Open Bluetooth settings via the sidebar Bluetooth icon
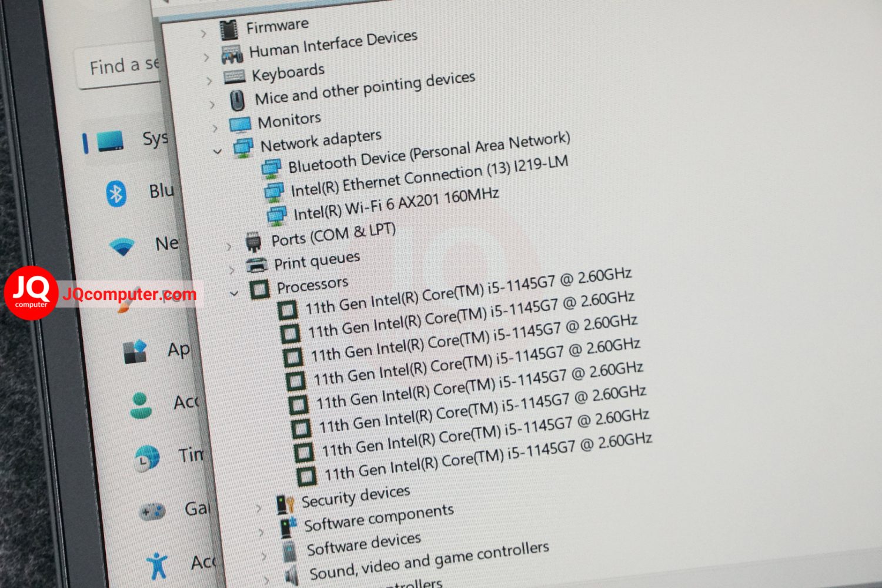Screen dimensions: 882x588 coord(116,193)
